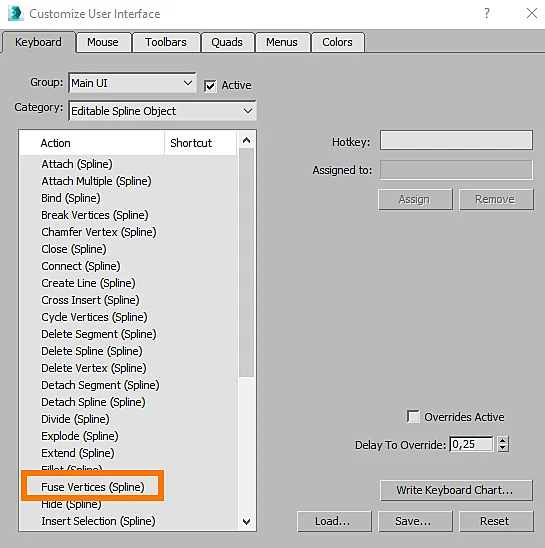
Task: Click the Load button
Action: coord(334,521)
